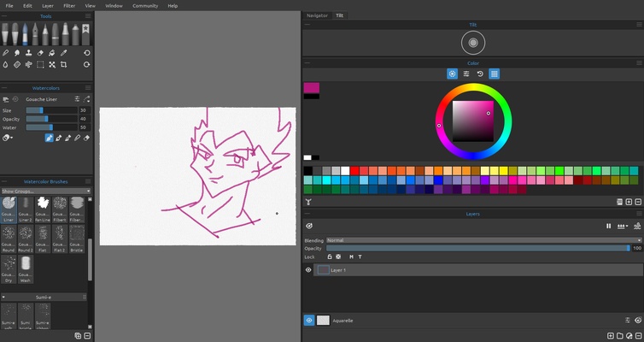Screen dimensions: 644x342
Task: Open the wet layer drops dropdown
Action: pyautogui.click(x=623, y=226)
